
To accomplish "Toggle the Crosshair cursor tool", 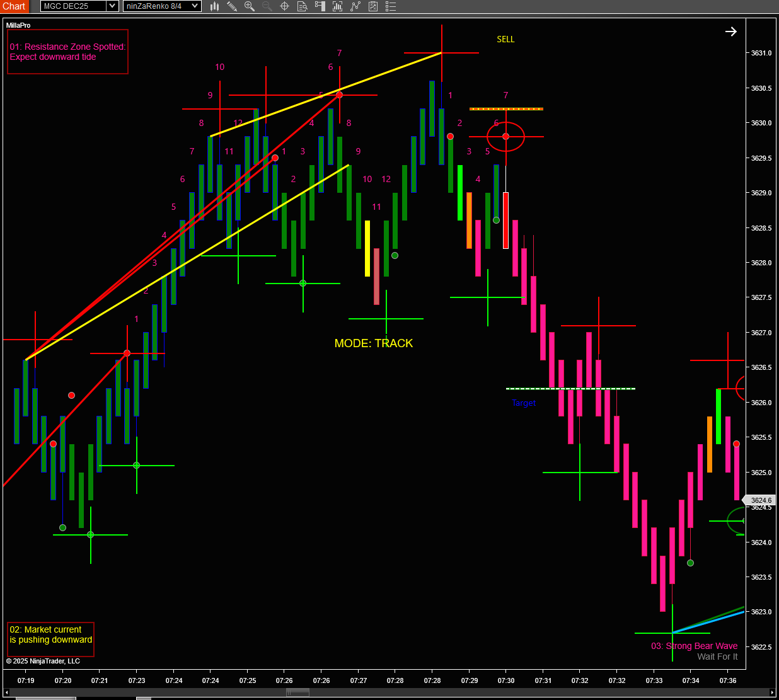I will pos(284,6).
